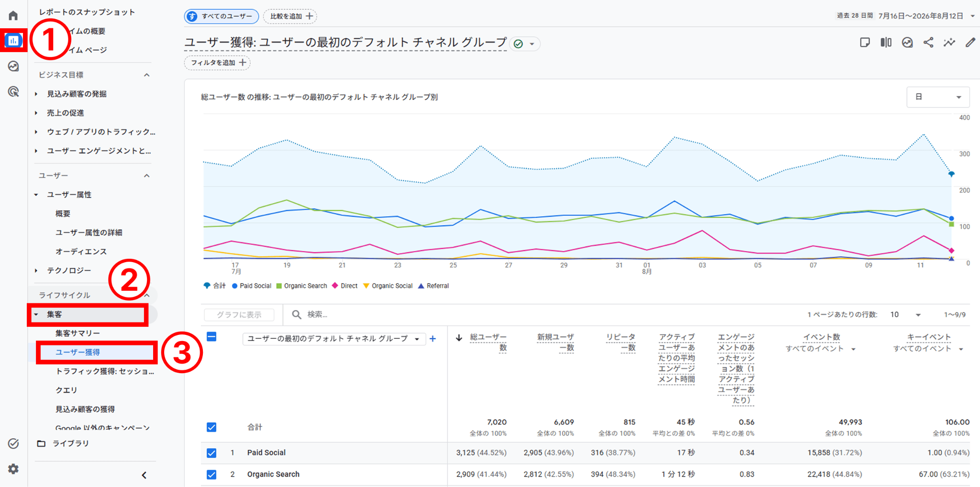The width and height of the screenshot is (980, 487).
Task: Open the Admin gear icon
Action: click(x=13, y=469)
